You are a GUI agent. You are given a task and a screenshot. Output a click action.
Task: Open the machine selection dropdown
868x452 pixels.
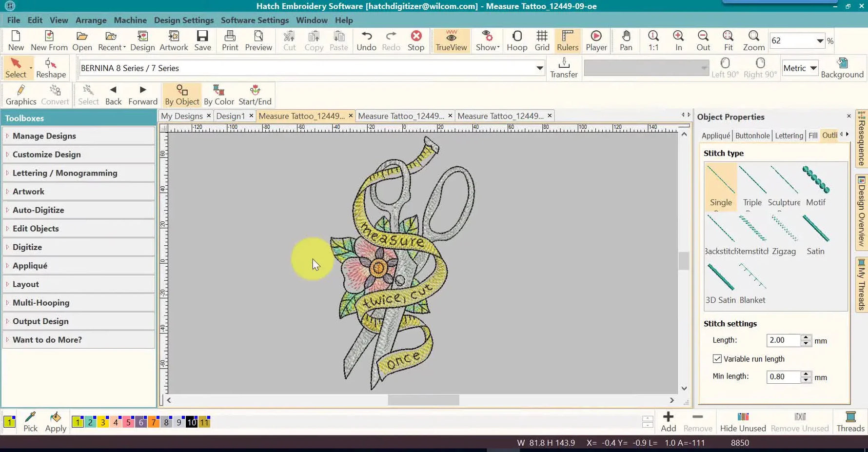tap(539, 68)
